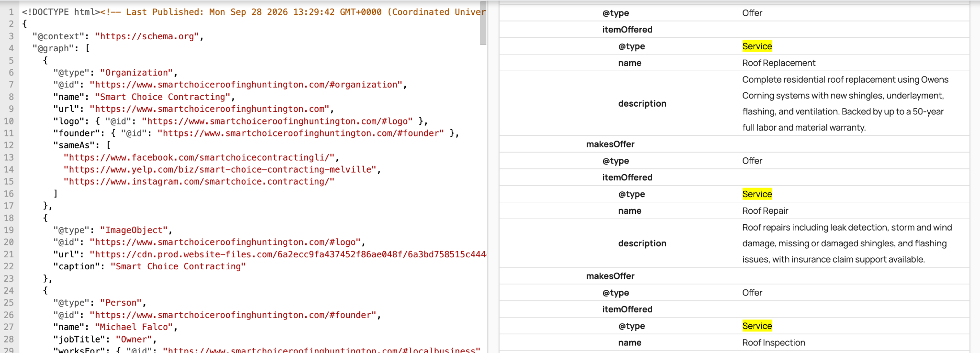980x353 pixels.
Task: Click the #organization @id URL string
Action: pyautogui.click(x=246, y=85)
